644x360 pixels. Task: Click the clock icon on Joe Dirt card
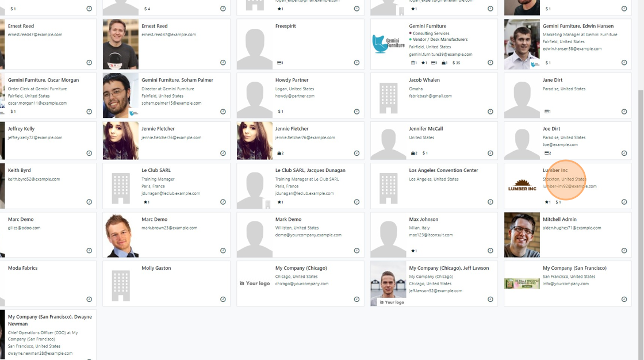coord(624,153)
